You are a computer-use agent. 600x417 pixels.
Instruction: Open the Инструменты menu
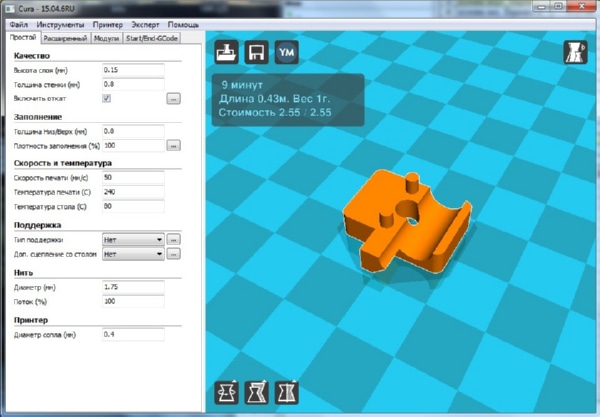click(60, 24)
